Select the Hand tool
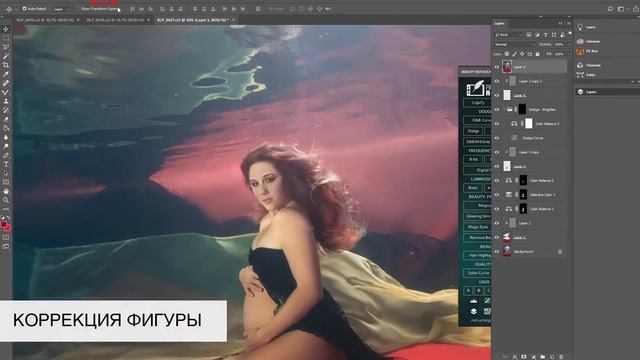The height and width of the screenshot is (360, 640). [6, 191]
